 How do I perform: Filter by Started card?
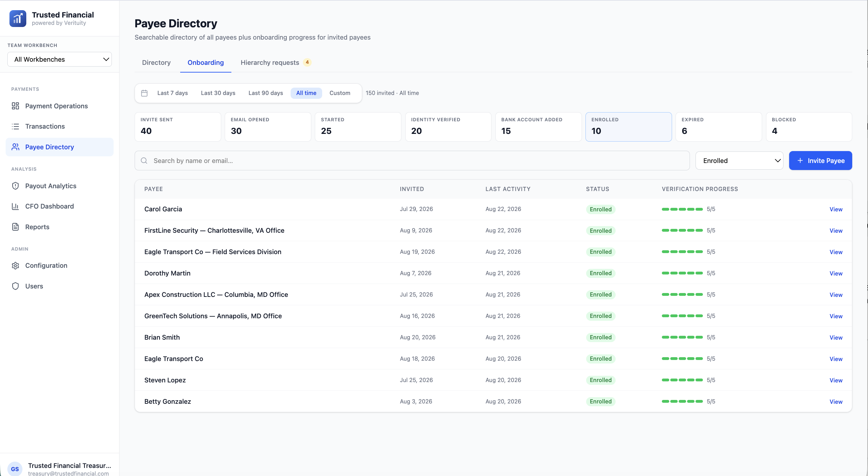358,127
